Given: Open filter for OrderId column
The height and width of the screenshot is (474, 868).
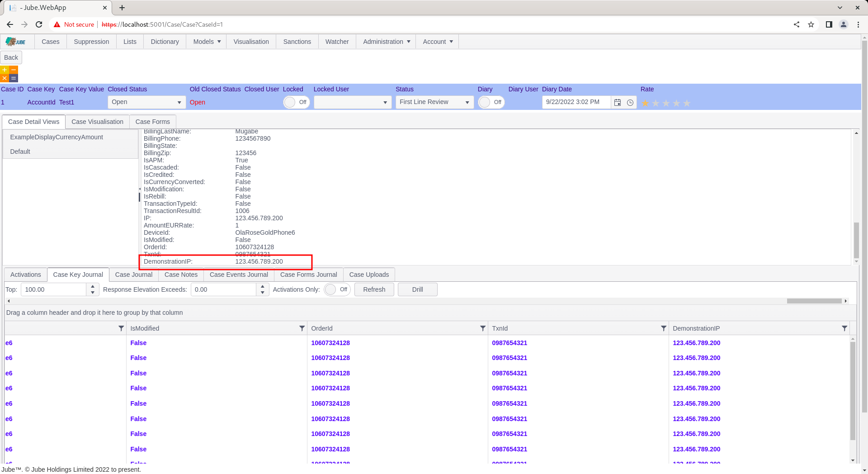Looking at the screenshot, I should (483, 328).
